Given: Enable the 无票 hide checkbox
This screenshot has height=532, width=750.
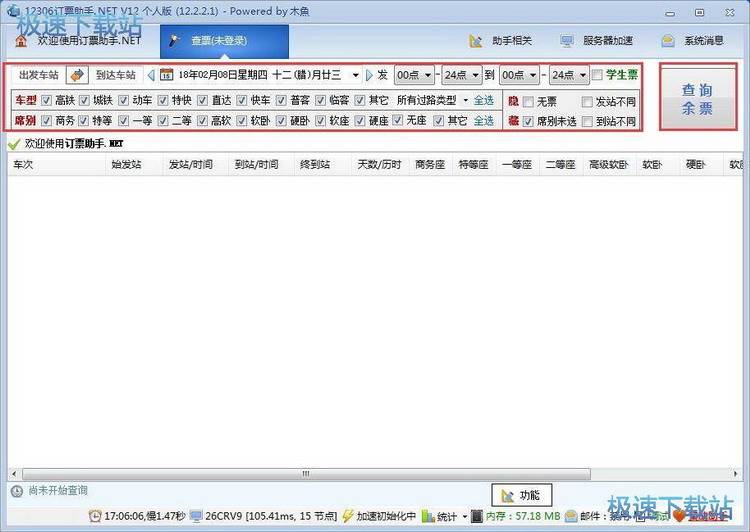Looking at the screenshot, I should (528, 102).
